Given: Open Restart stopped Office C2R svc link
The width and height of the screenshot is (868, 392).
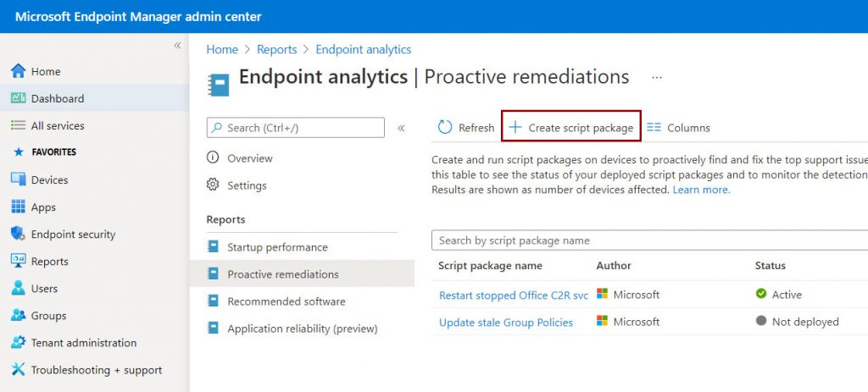Looking at the screenshot, I should 514,295.
